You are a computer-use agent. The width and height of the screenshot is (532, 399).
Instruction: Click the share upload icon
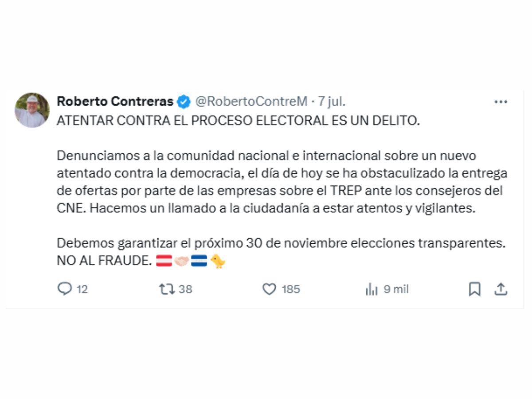pos(501,289)
